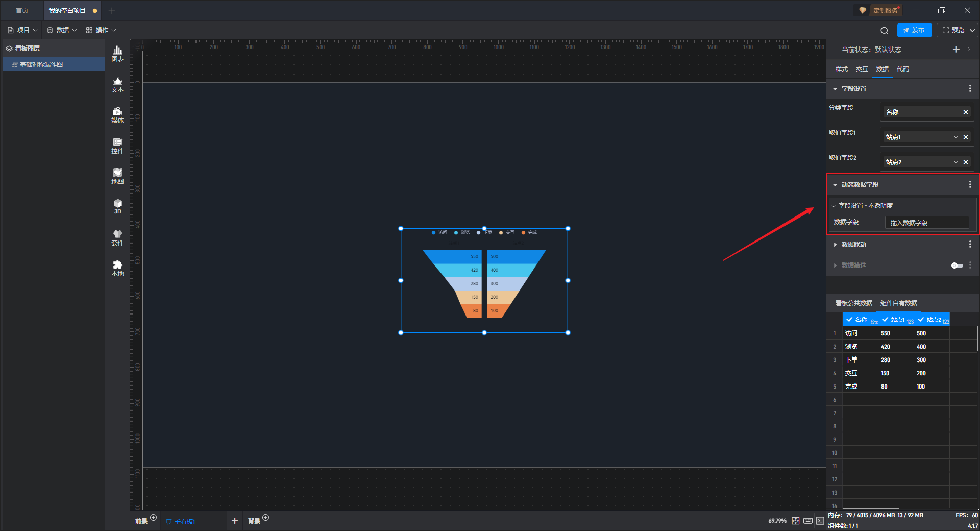Viewport: 980px width, 531px height.
Task: Uncheck the 名称 column checkbox
Action: [x=849, y=320]
